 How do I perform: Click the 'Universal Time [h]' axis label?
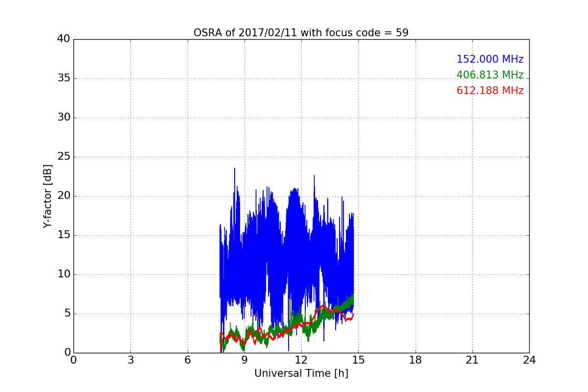[x=301, y=373]
